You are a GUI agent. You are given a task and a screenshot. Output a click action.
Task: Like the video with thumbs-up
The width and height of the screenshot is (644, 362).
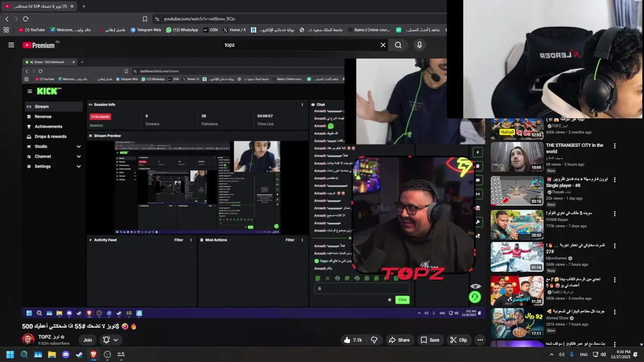[352, 340]
